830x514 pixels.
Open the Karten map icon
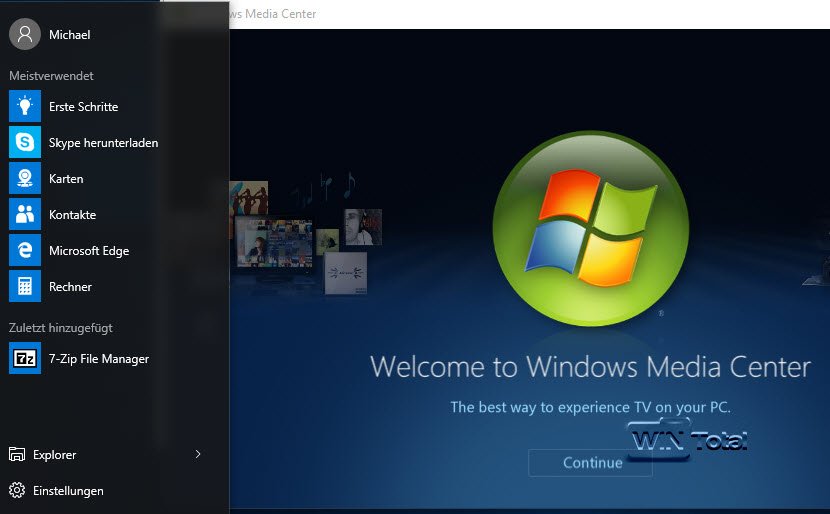pos(25,178)
